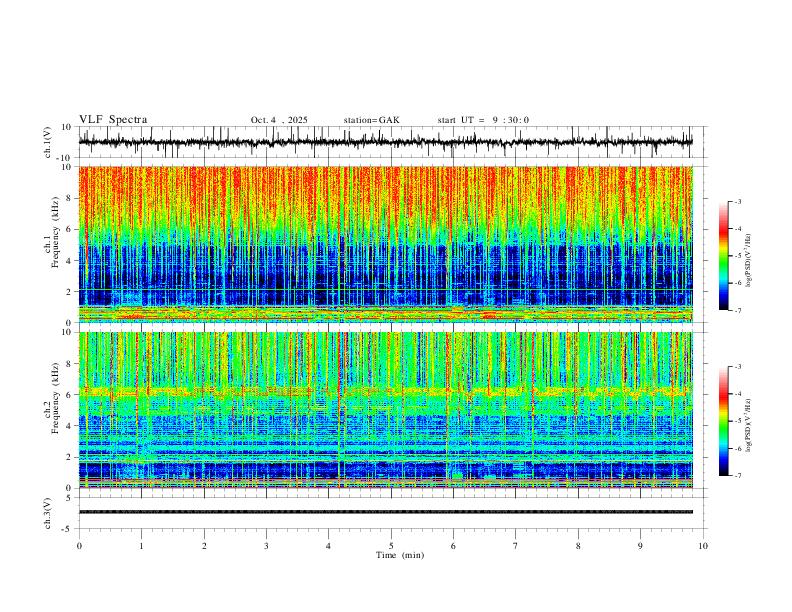Click the "-5" tick of ch.1 color bar
Image resolution: width=792 pixels, height=612 pixels.
737,256
